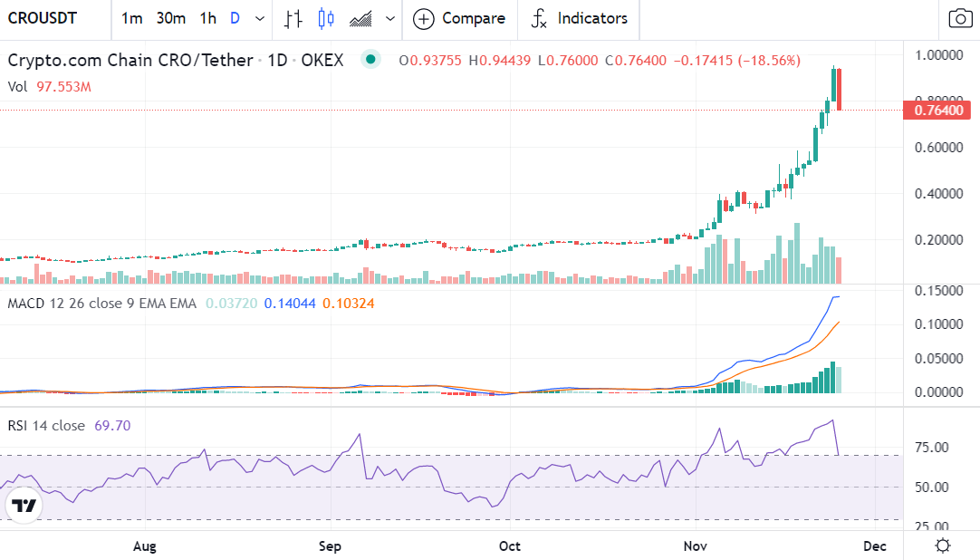
Task: Switch to the 1h timeframe
Action: tap(208, 19)
